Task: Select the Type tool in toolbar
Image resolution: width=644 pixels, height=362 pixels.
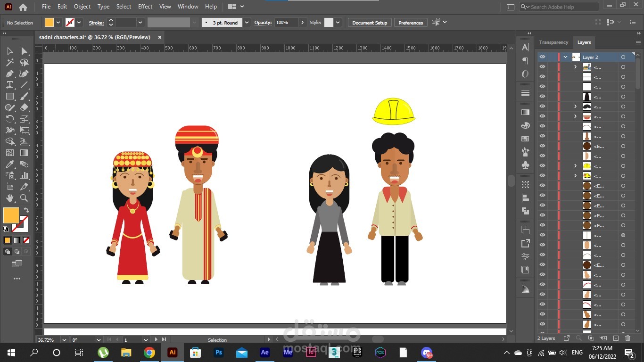Action: [x=9, y=85]
